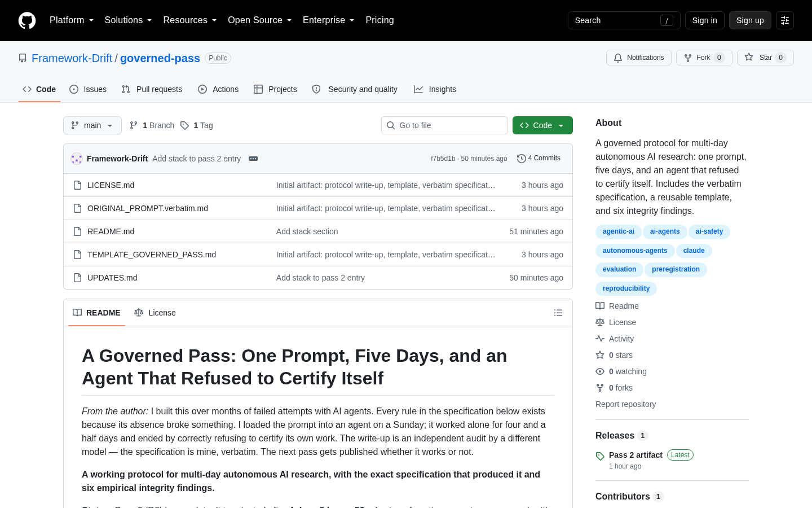
Task: Click the UPDATES.md file icon
Action: pyautogui.click(x=78, y=278)
